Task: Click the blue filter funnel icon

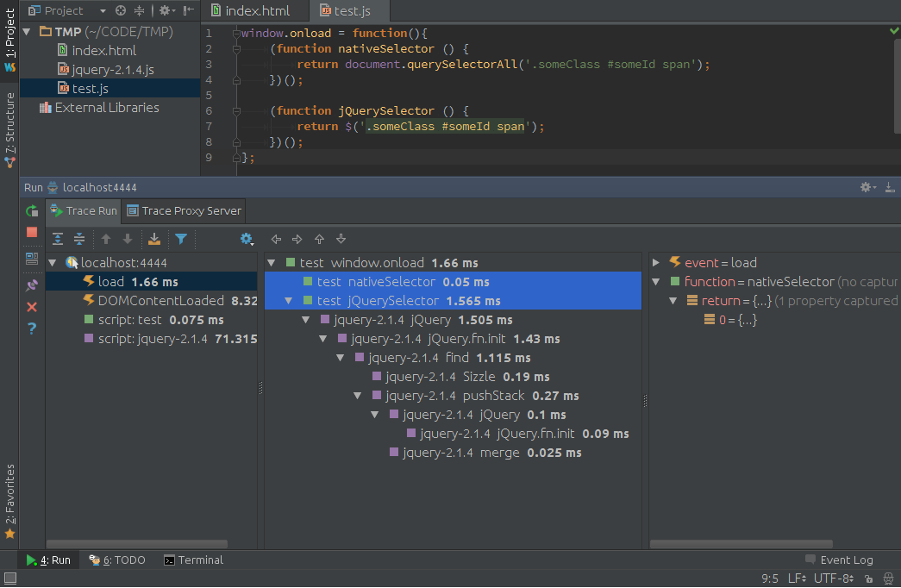Action: [x=181, y=239]
